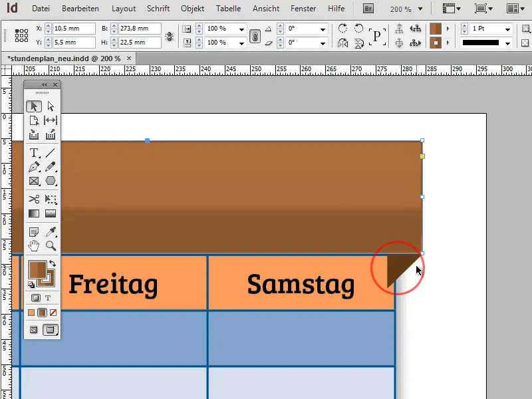Select the Pen tool

pos(34,167)
